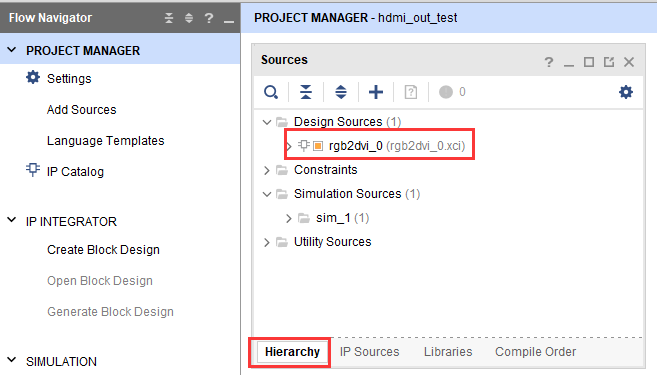Open Flow Navigator help question mark
657x375 pixels.
pyautogui.click(x=209, y=18)
